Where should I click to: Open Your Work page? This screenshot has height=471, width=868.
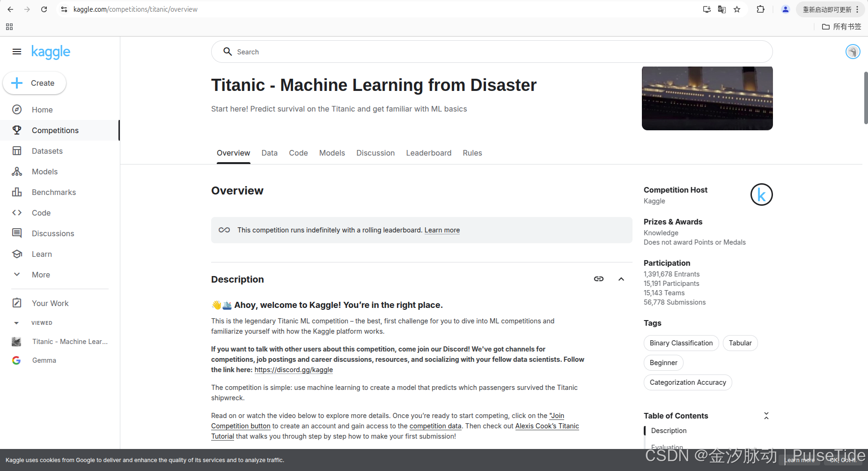(60, 303)
